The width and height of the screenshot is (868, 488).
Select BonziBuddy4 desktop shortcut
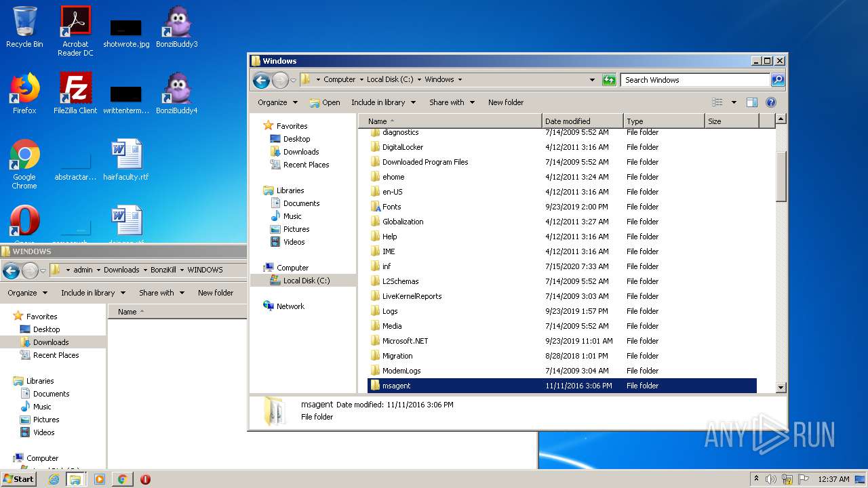point(177,94)
